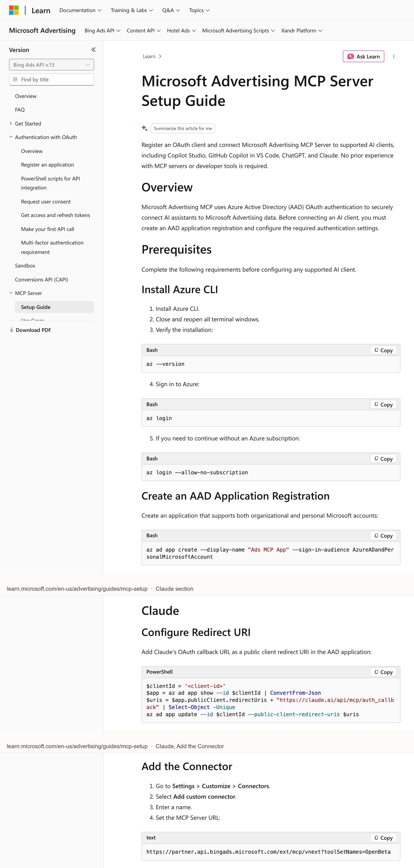Open Request user consent page
Image resolution: width=414 pixels, height=868 pixels.
pyautogui.click(x=46, y=201)
